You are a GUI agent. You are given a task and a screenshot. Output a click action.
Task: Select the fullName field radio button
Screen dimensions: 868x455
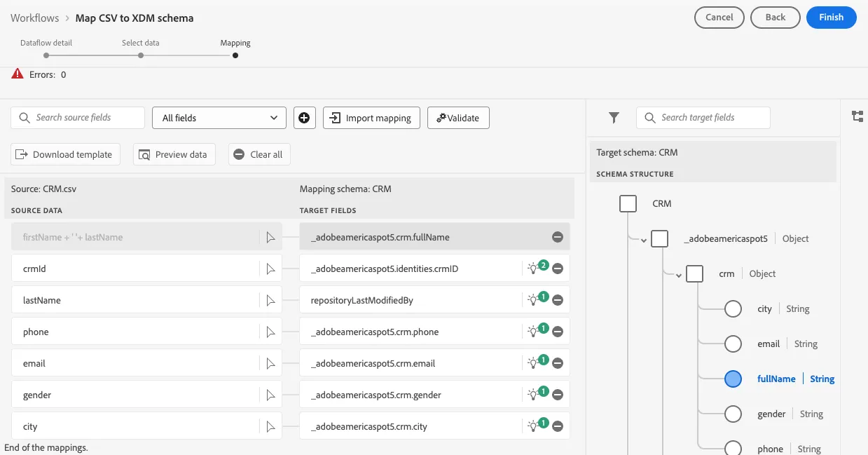click(x=733, y=379)
